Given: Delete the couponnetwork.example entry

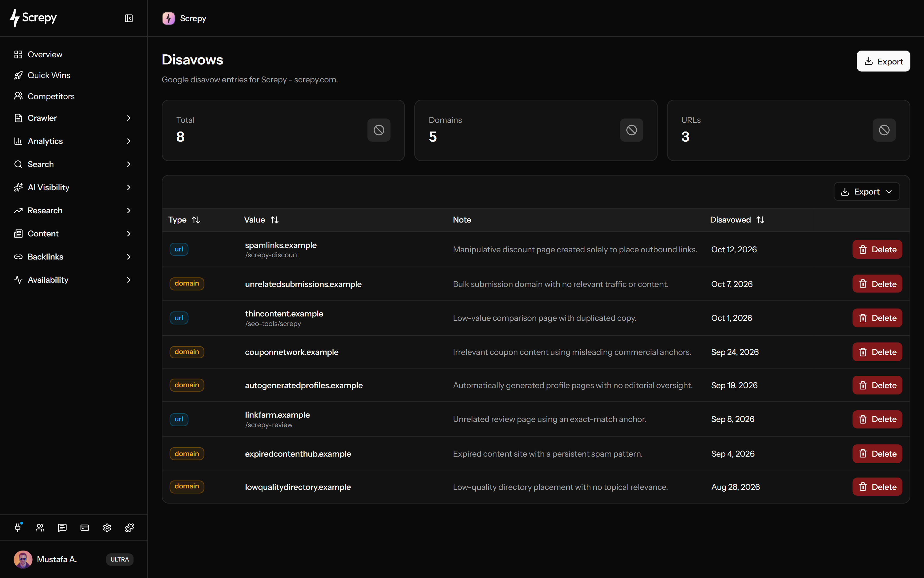Looking at the screenshot, I should click(x=877, y=352).
